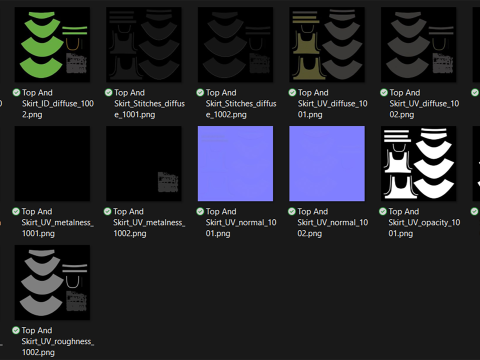The height and width of the screenshot is (360, 480).
Task: Select the white Skirt_UV_opacity_1001.png thumbnail
Action: click(419, 164)
